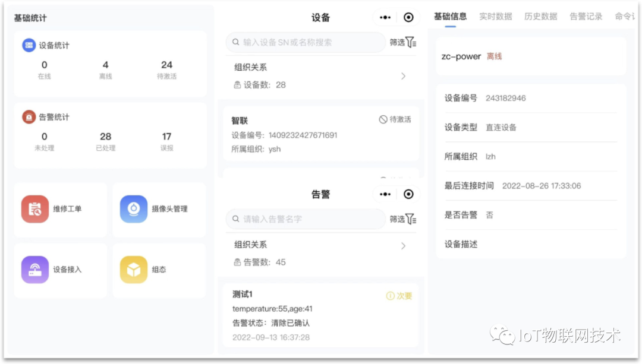Click the icon beside 告警数: 45

coord(237,262)
